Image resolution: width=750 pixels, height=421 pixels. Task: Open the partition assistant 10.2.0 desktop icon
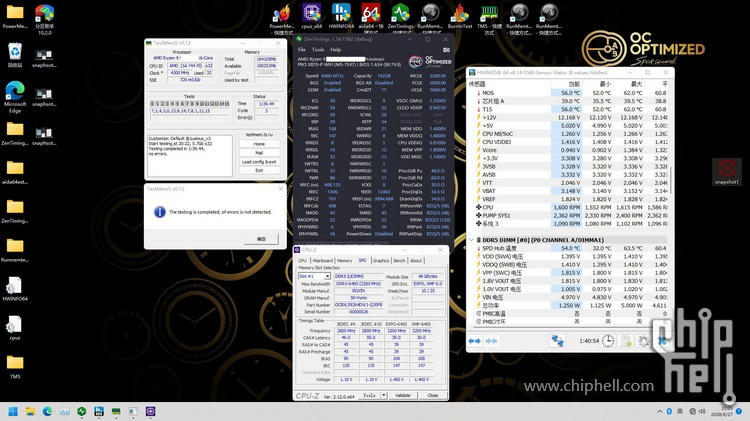(44, 19)
